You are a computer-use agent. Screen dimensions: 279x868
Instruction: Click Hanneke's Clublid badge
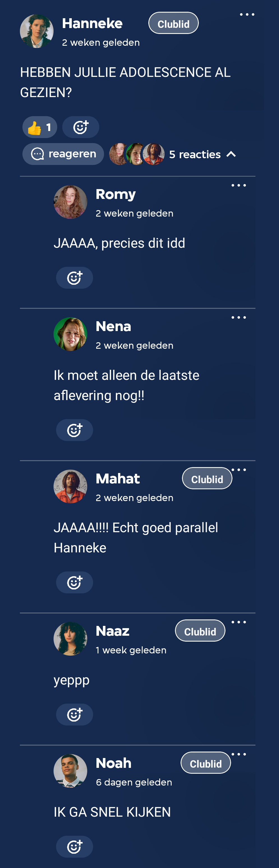coord(173,23)
